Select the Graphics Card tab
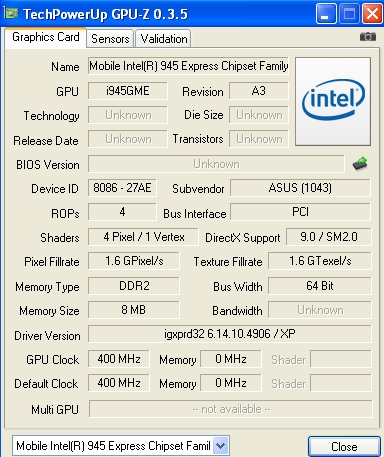This screenshot has height=457, width=384. (x=46, y=37)
